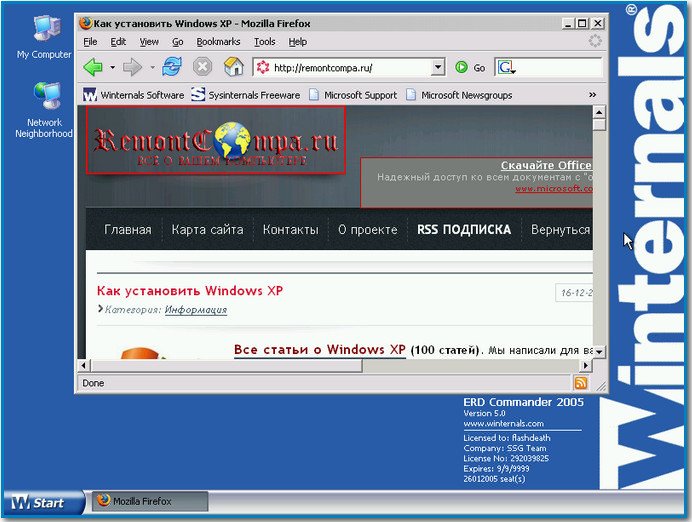Click the Microsoft Newsgroups bookmark page icon
692x522 pixels.
coord(411,94)
